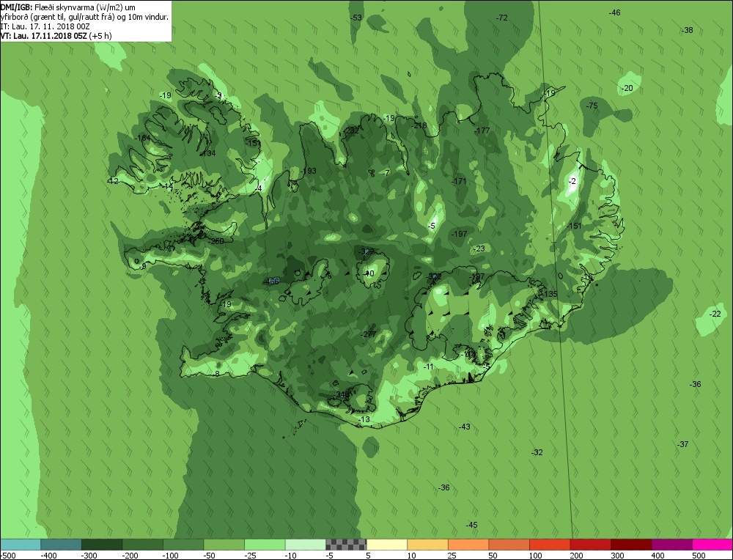Pick the red-orange 100 to 200 legend swatch

pos(549,545)
